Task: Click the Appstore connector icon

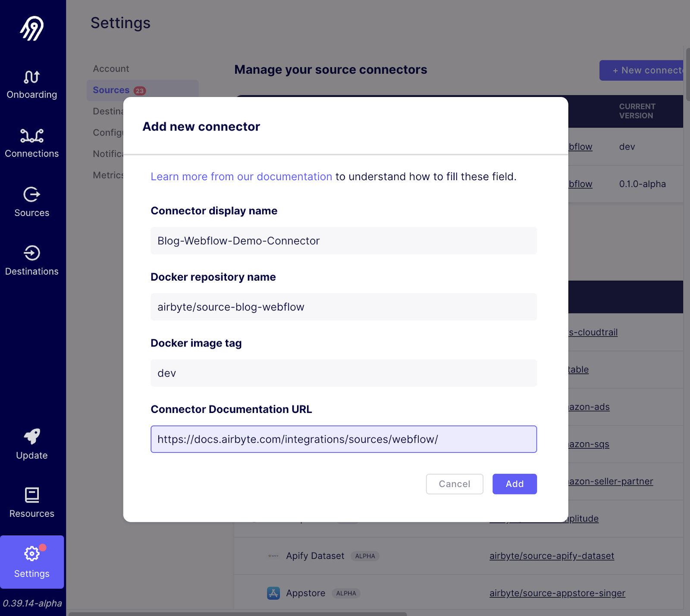Action: 274,593
